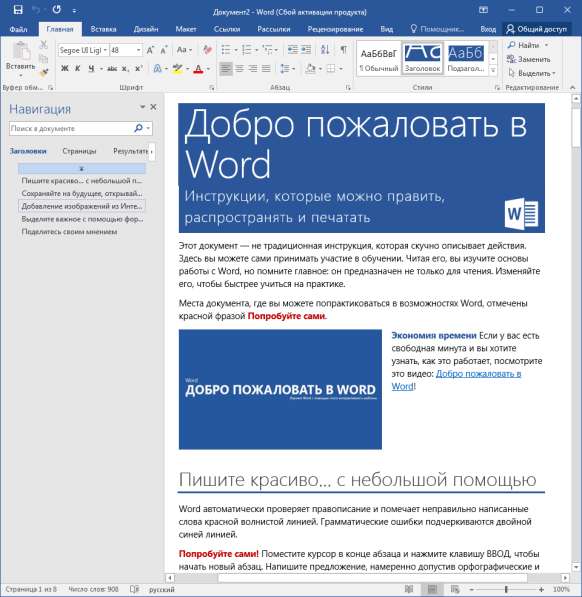Switch to the Ссылки tab

227,29
